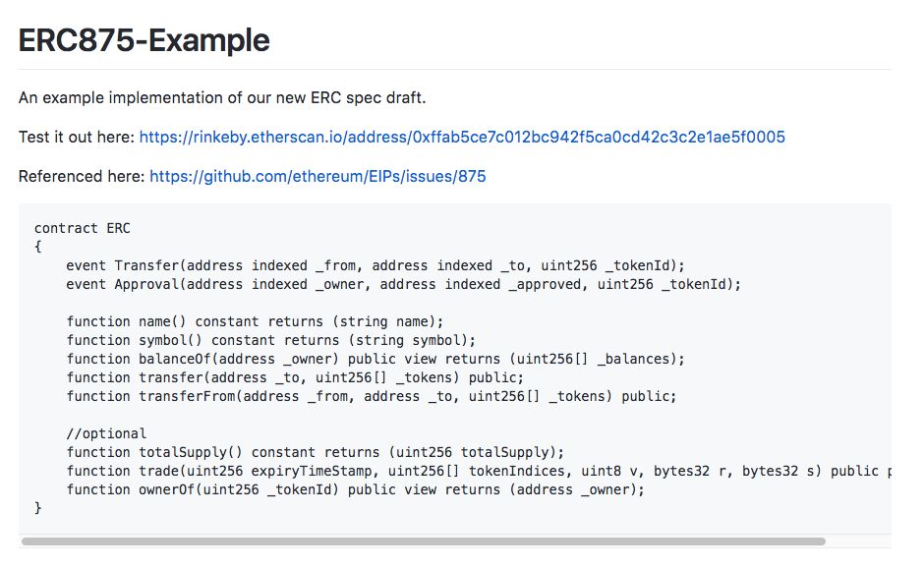Click the 'An example implementation' paragraph text
Screen dimensions: 924x570
click(x=222, y=97)
